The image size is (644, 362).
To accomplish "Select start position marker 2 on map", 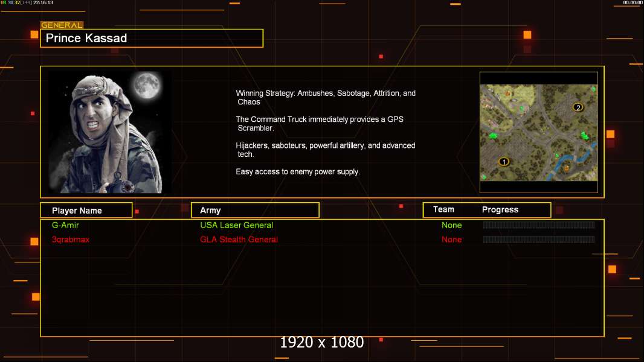I will tap(578, 107).
